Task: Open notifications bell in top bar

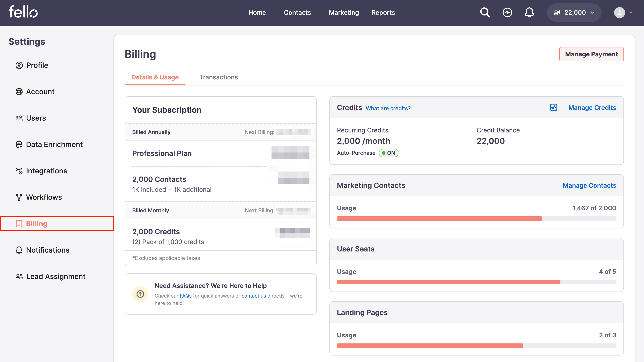Action: coord(529,13)
